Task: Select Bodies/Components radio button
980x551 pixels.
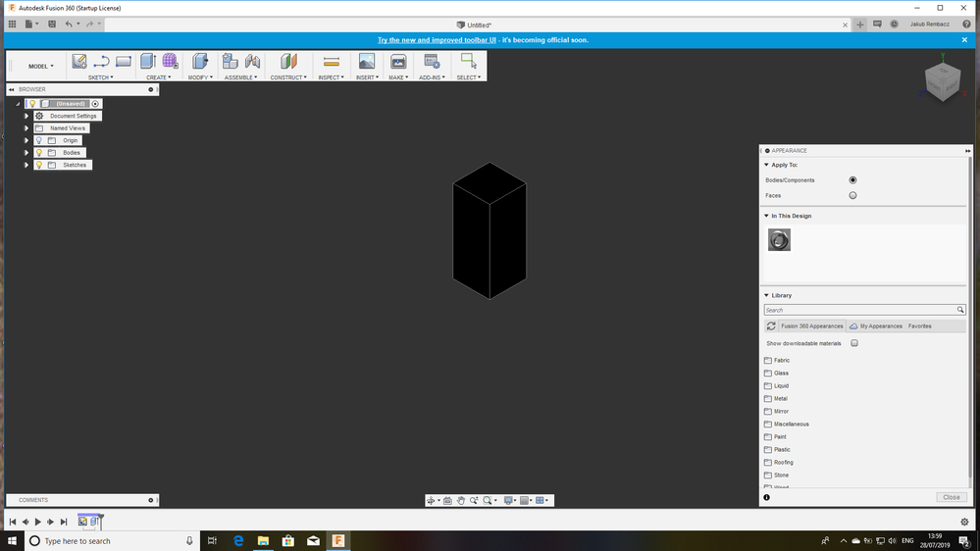Action: click(x=852, y=180)
